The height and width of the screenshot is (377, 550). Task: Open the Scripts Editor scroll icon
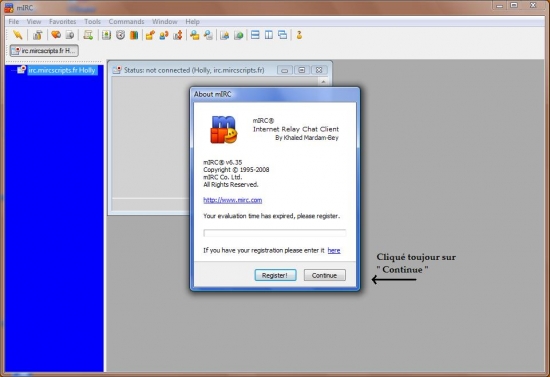[88, 35]
